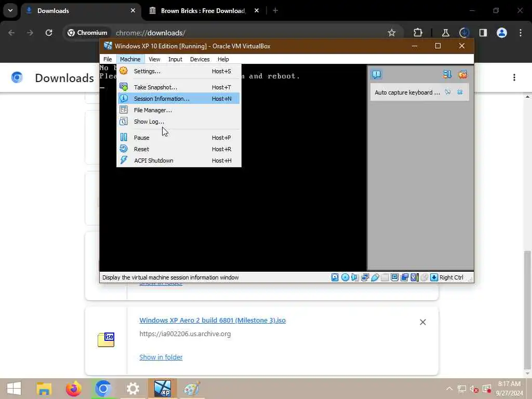Click the virtualization features V icon
Viewport: 532px width, 399px height.
tap(414, 277)
